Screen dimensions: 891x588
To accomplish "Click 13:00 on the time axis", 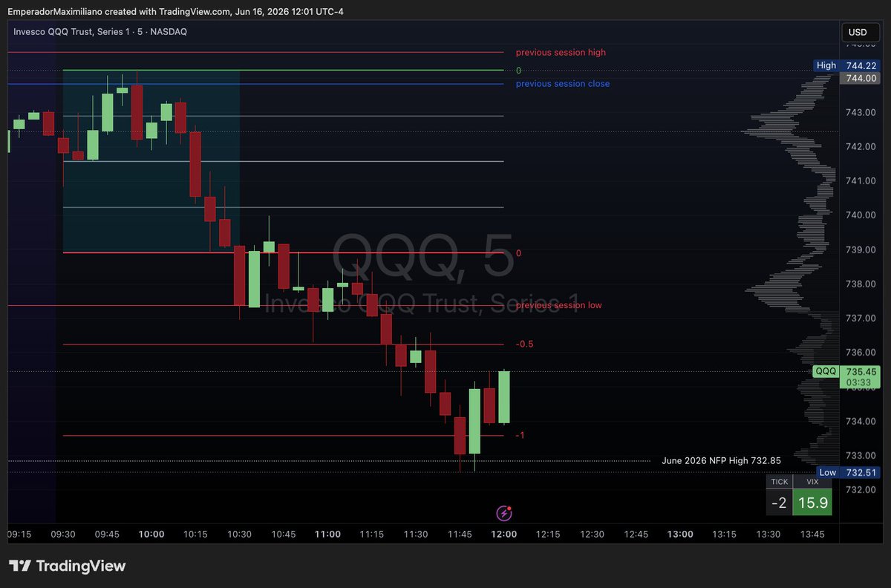I will 680,535.
